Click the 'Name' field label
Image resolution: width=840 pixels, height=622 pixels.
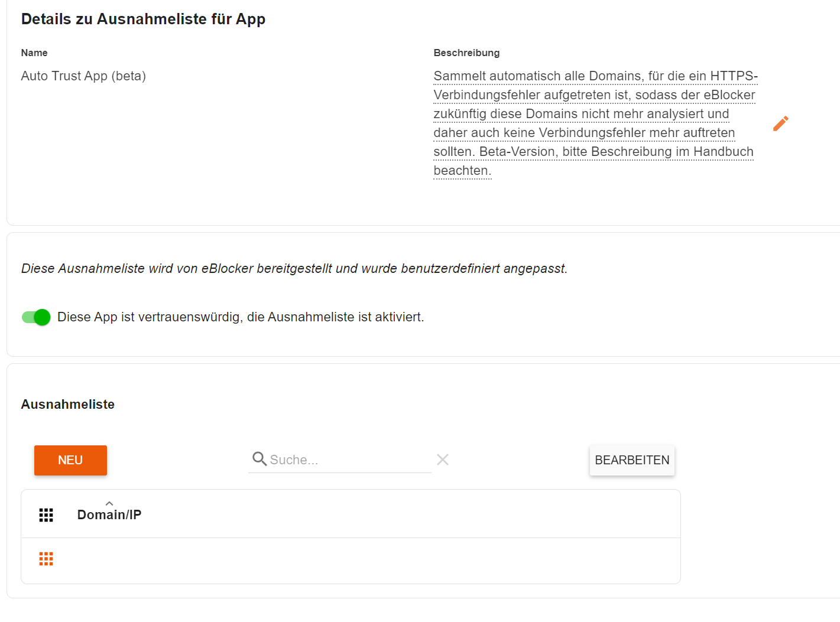click(34, 53)
